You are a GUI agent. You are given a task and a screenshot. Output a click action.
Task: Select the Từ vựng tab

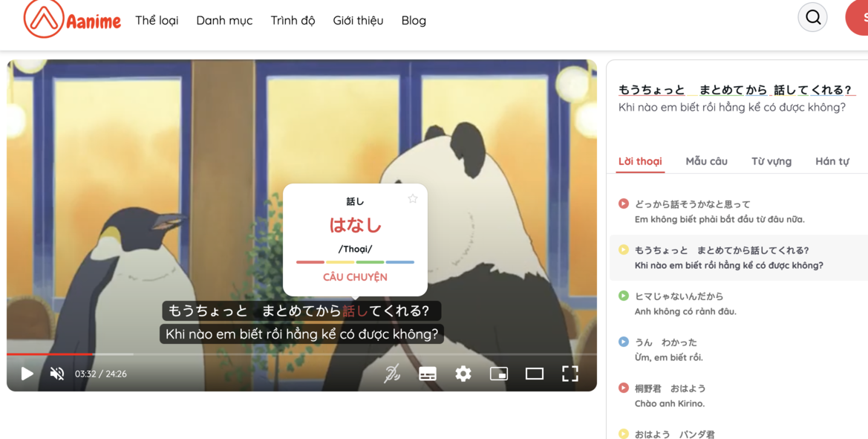[x=771, y=161]
